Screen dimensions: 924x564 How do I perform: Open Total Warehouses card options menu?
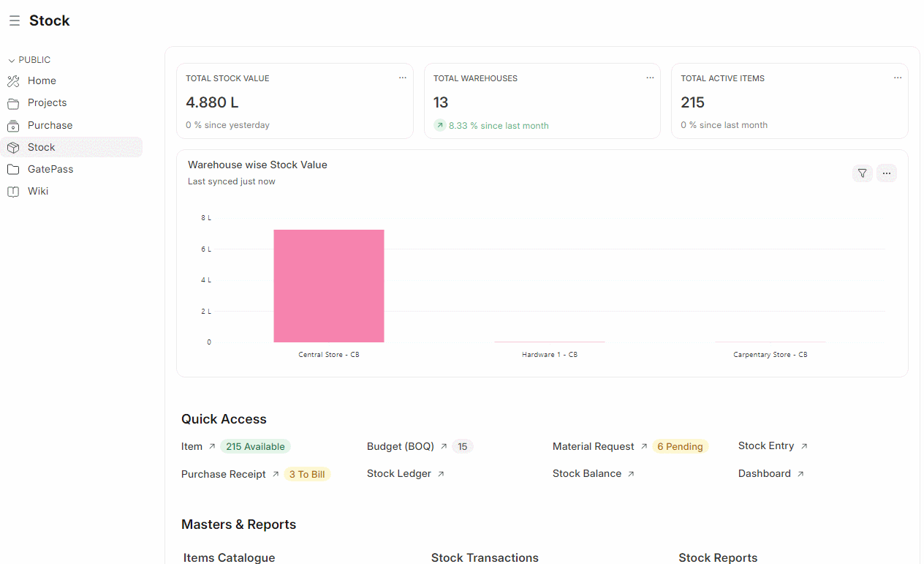(650, 78)
